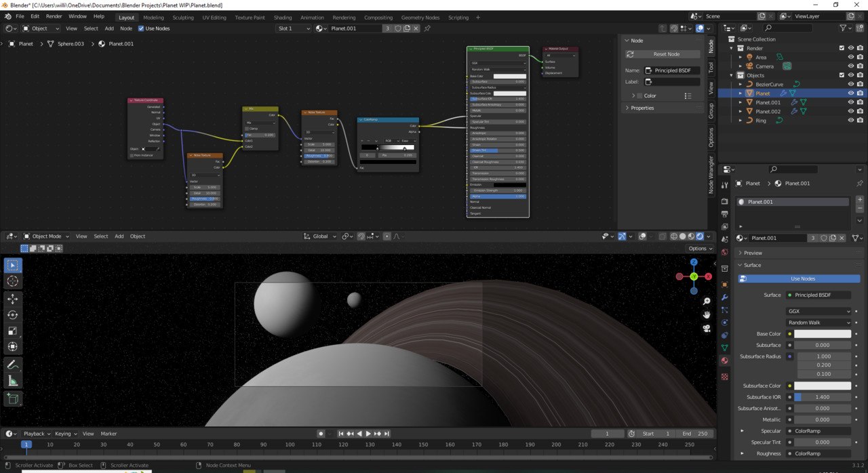This screenshot has height=473, width=868.
Task: Click the Reset Node button
Action: (666, 54)
